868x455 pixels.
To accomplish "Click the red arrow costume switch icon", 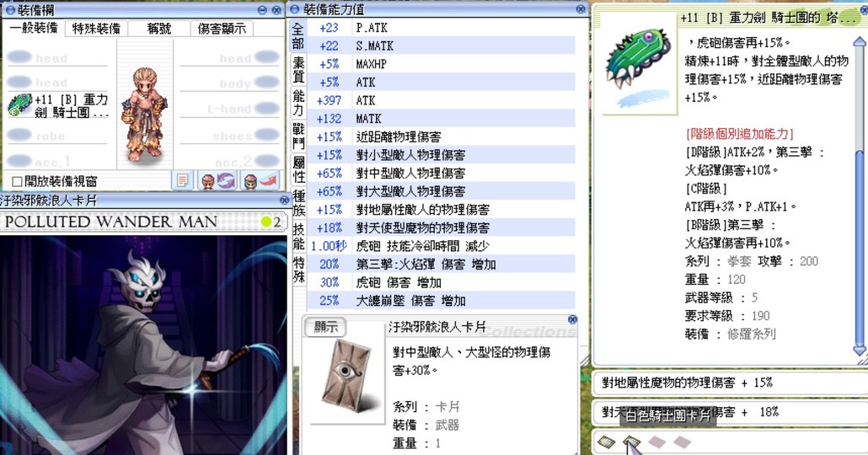I will tap(260, 180).
